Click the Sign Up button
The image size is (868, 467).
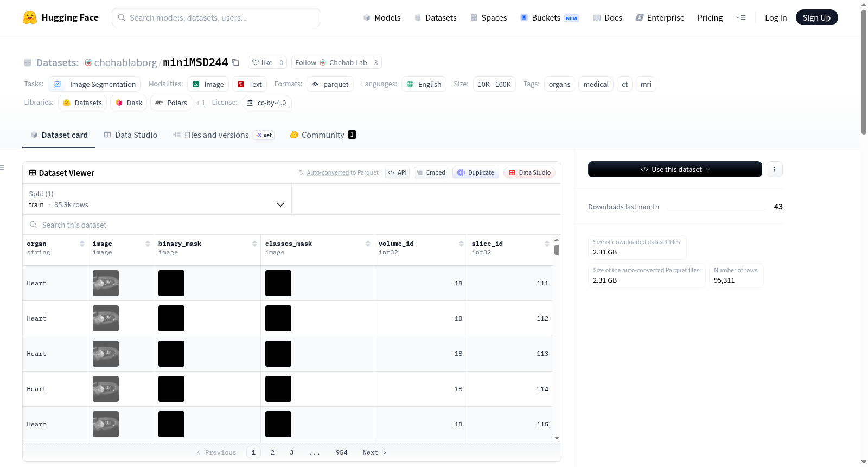pyautogui.click(x=816, y=17)
